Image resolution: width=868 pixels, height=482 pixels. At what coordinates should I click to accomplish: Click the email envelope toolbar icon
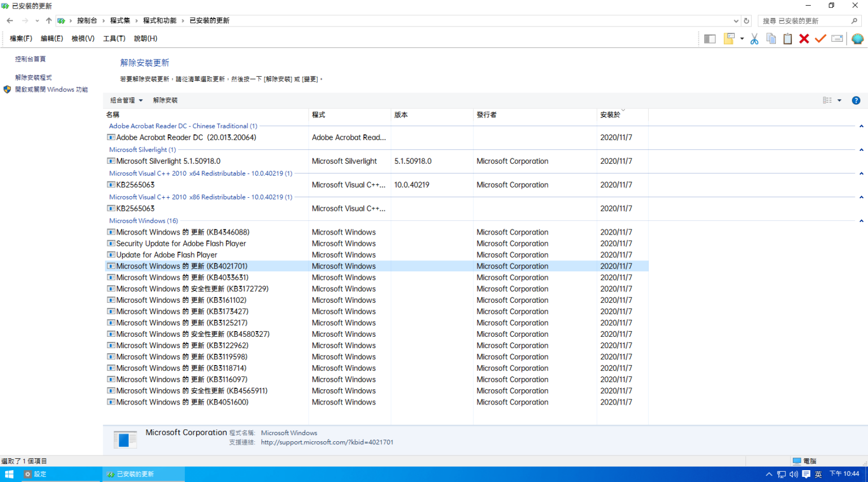click(x=837, y=38)
